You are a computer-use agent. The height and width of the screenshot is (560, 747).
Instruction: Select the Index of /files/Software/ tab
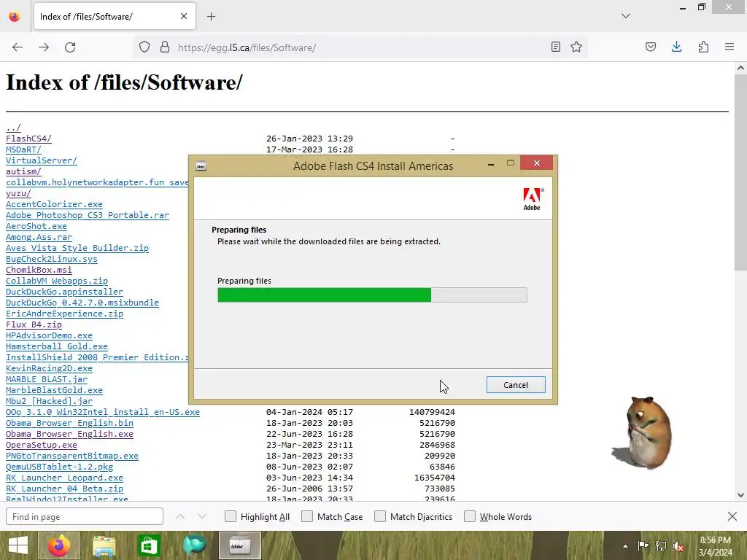115,17
